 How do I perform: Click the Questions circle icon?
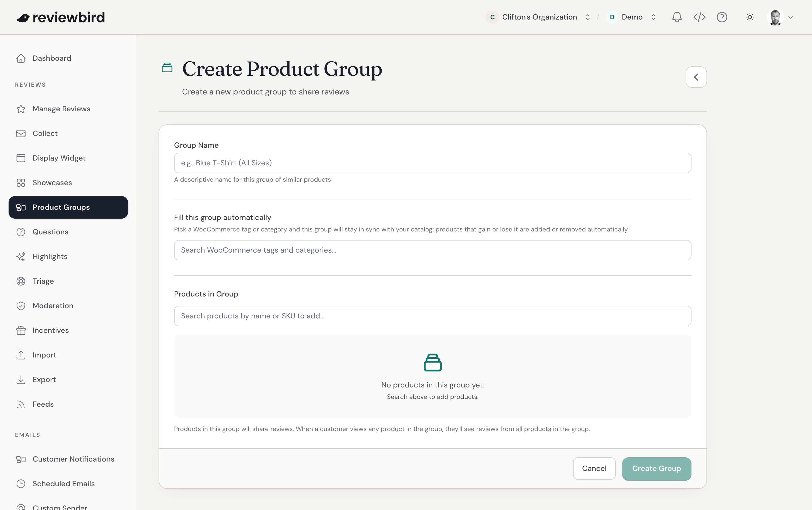(x=21, y=232)
